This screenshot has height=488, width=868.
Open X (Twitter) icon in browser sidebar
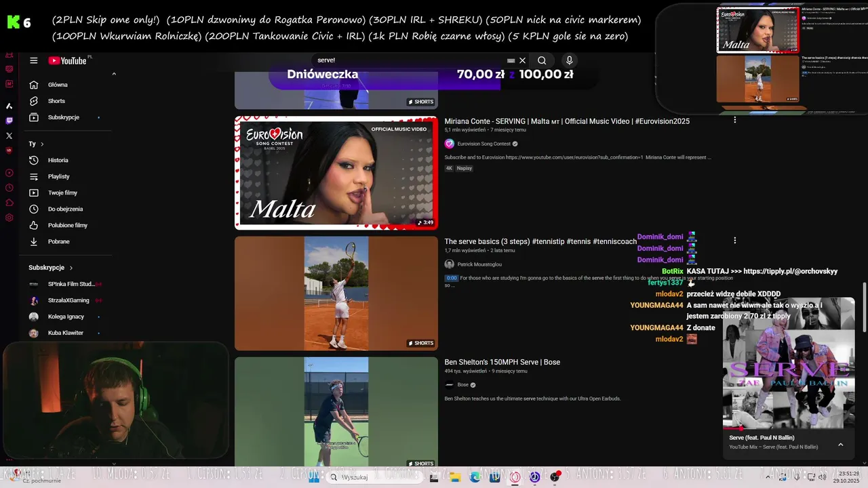tap(9, 136)
